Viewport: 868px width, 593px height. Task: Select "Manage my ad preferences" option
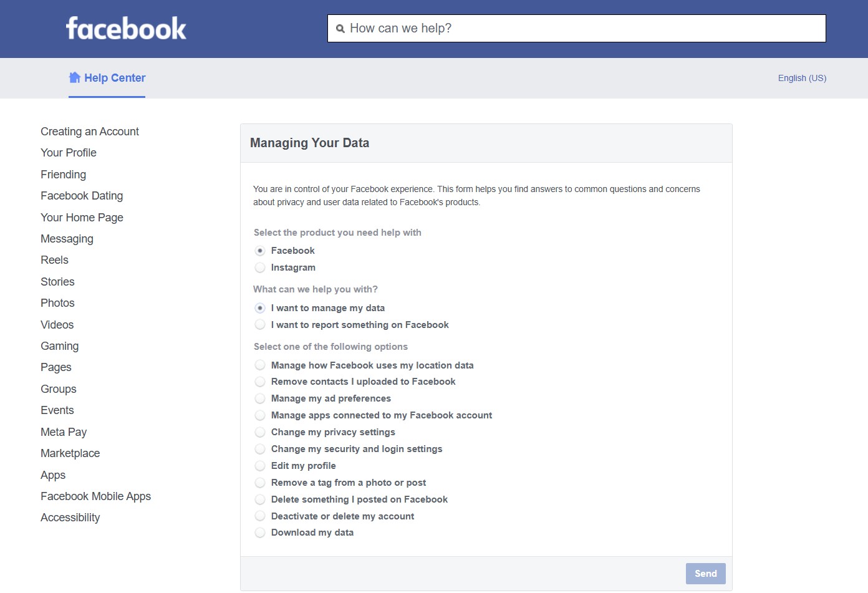click(260, 398)
